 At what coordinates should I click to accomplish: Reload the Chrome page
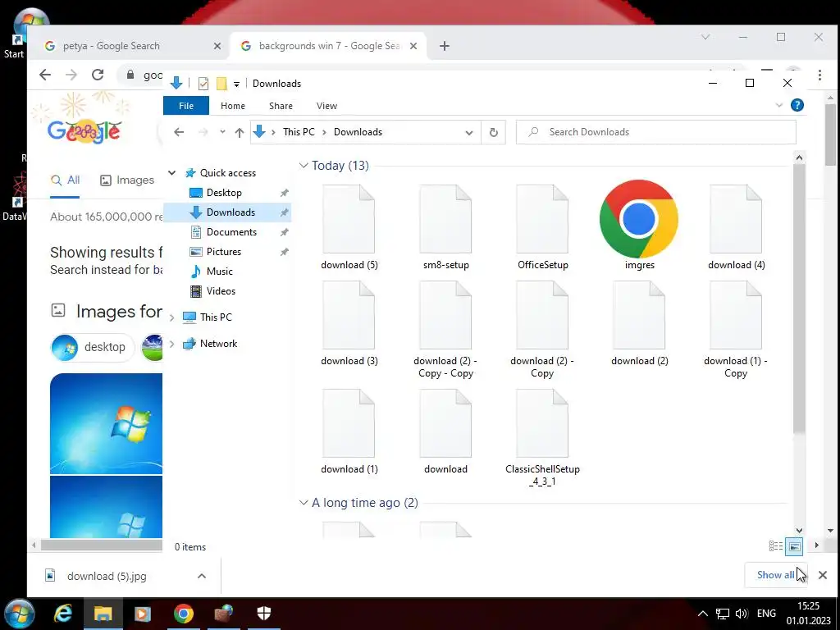(x=98, y=75)
